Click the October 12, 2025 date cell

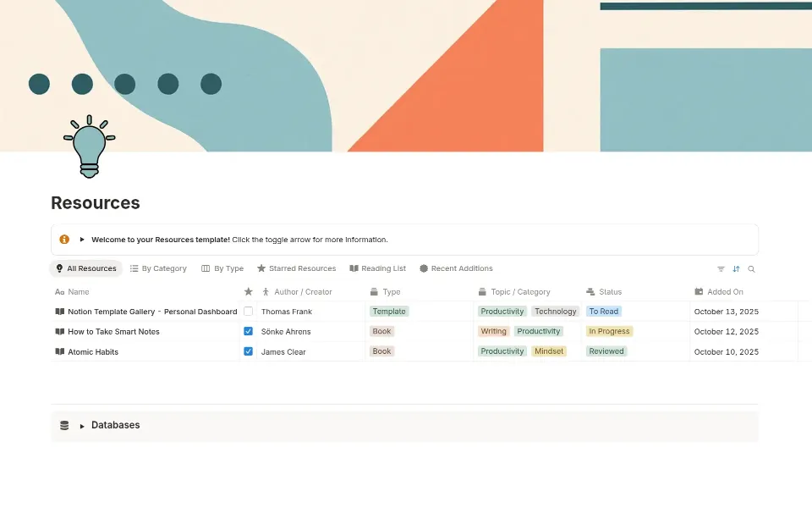point(726,332)
